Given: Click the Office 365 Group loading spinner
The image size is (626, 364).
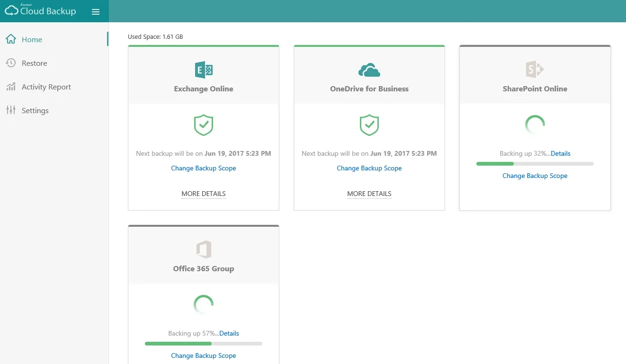Looking at the screenshot, I should [204, 305].
